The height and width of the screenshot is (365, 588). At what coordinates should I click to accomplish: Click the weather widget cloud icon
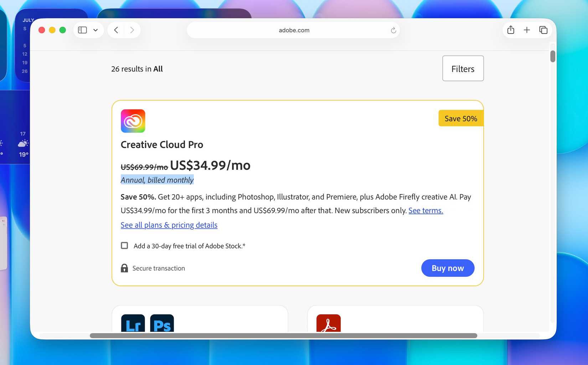pyautogui.click(x=23, y=144)
